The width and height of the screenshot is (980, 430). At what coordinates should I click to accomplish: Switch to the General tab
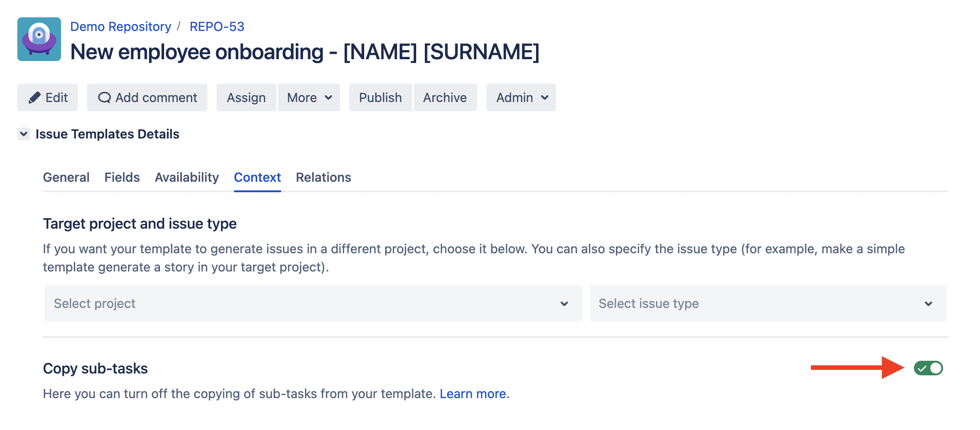click(66, 177)
